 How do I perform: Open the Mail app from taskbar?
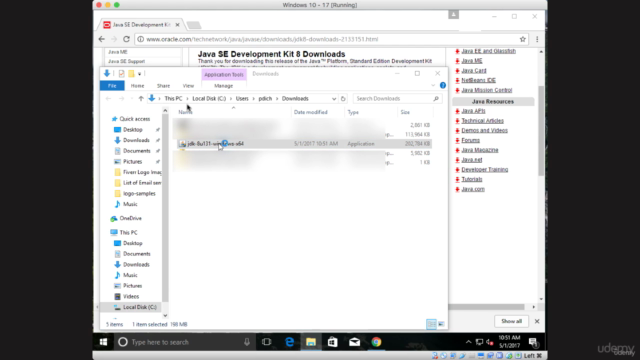point(354,342)
